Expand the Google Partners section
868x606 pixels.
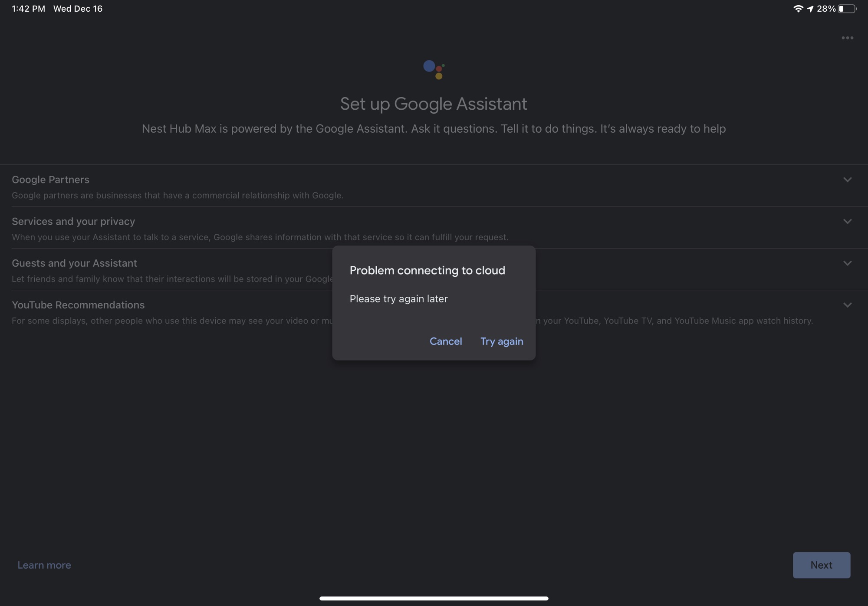click(847, 180)
